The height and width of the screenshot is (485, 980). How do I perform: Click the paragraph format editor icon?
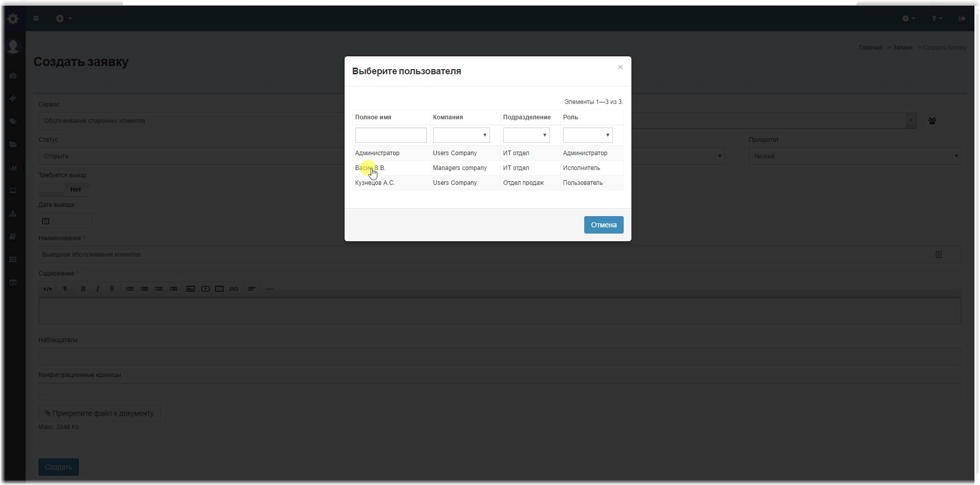point(65,289)
